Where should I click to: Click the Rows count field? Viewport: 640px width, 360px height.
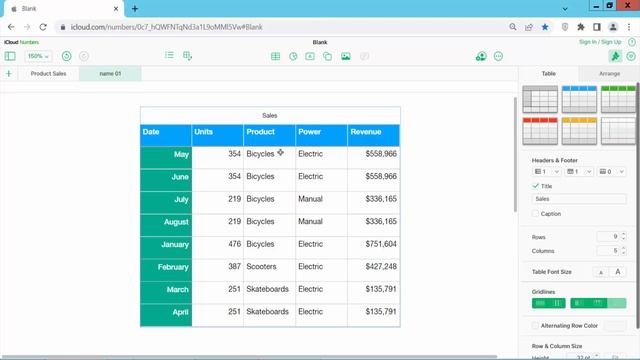click(x=608, y=236)
